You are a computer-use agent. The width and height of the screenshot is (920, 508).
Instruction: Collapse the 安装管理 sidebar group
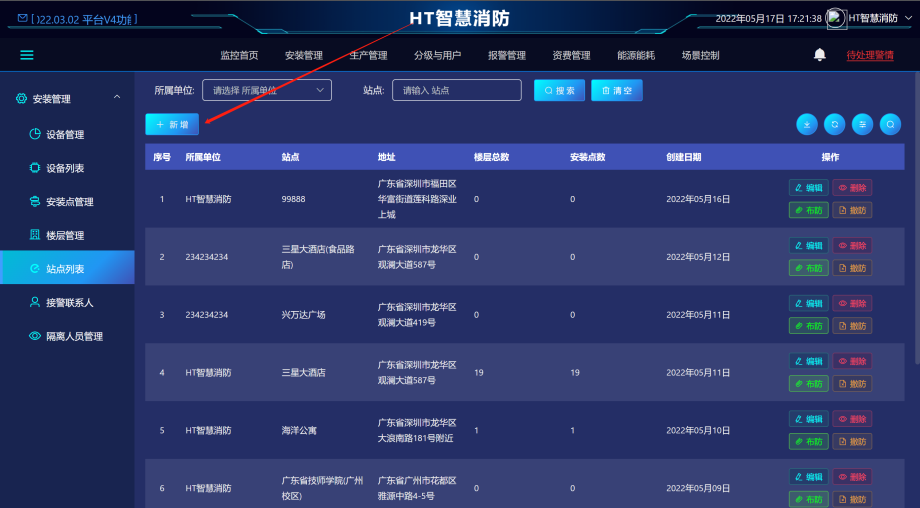point(117,97)
